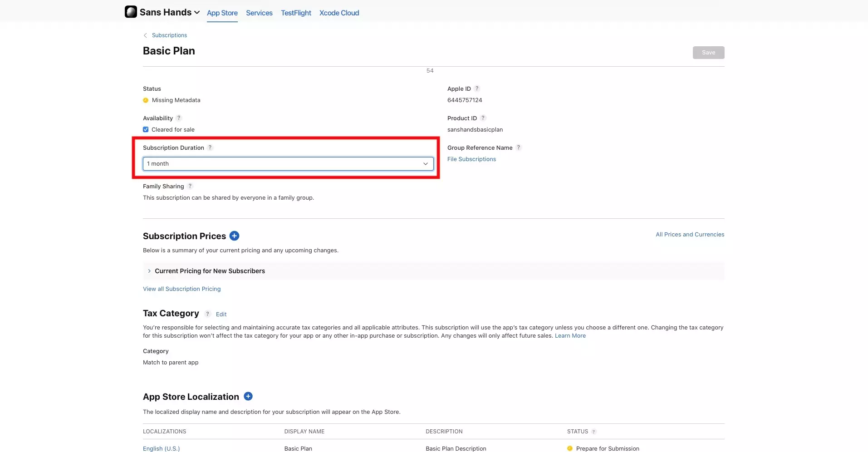Open help for Group Reference Name
The height and width of the screenshot is (452, 868).
tap(519, 147)
